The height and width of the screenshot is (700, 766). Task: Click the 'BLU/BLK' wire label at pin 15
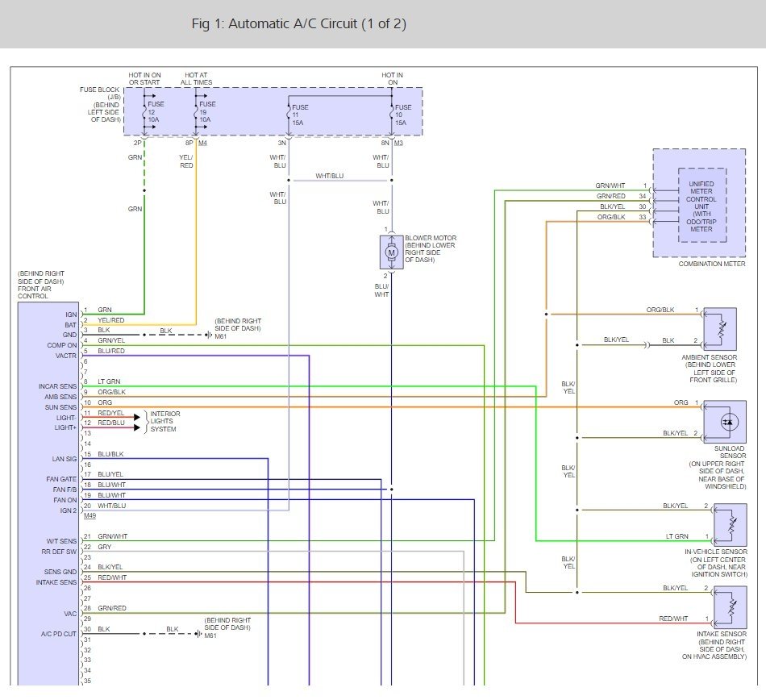[110, 454]
